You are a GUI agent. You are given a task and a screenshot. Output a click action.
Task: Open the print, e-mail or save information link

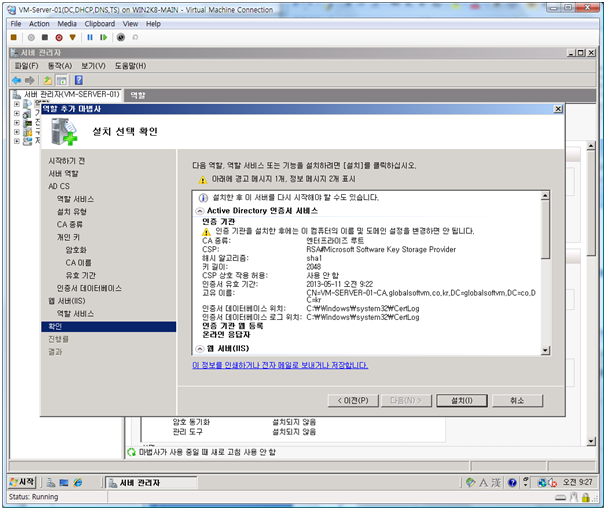(x=280, y=366)
